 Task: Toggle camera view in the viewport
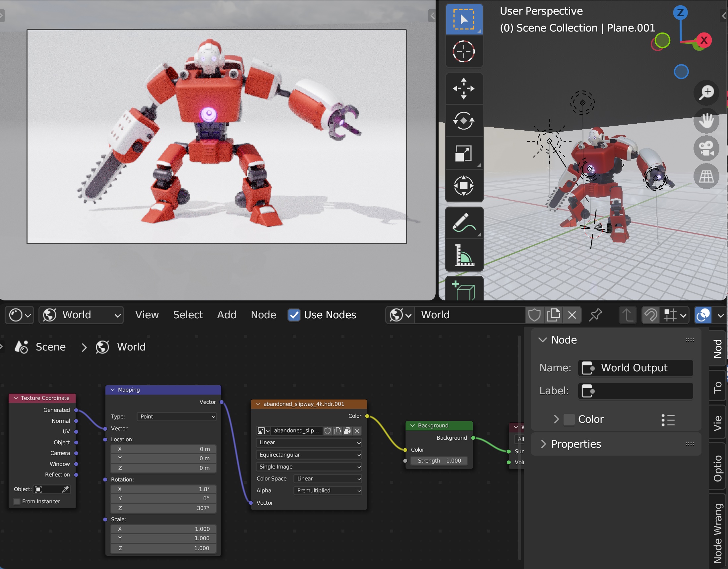coord(706,148)
